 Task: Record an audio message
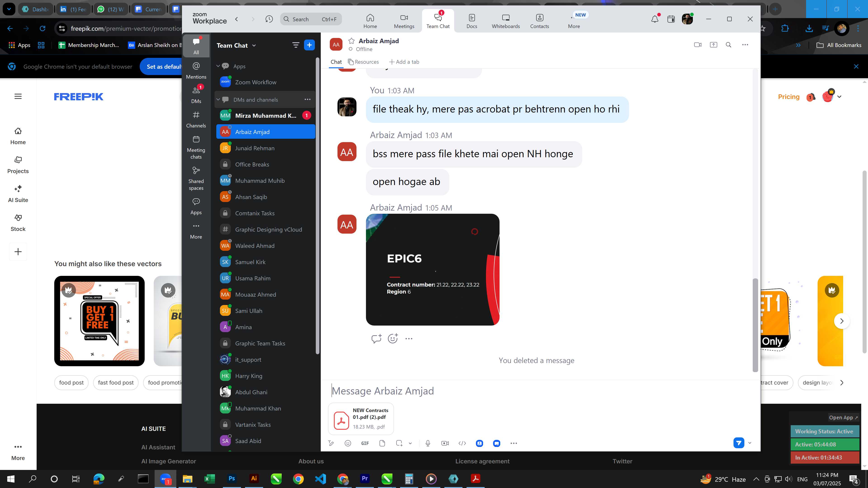click(x=428, y=443)
